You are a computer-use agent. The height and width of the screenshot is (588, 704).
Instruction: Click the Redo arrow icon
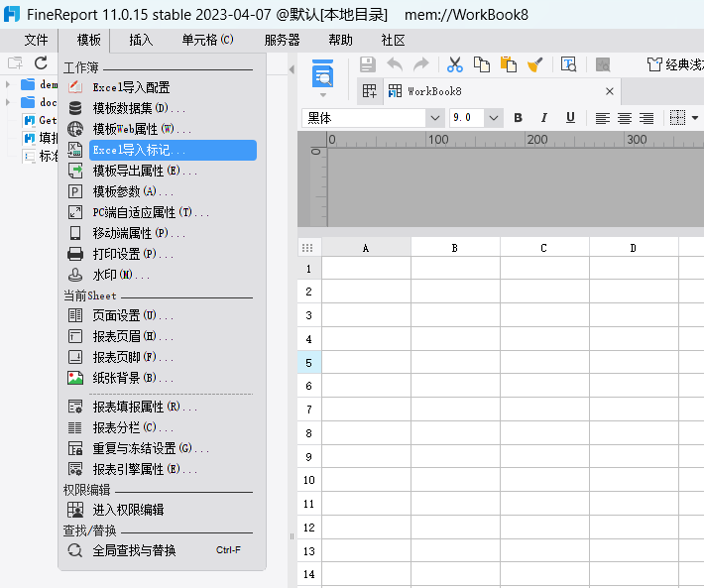click(421, 64)
